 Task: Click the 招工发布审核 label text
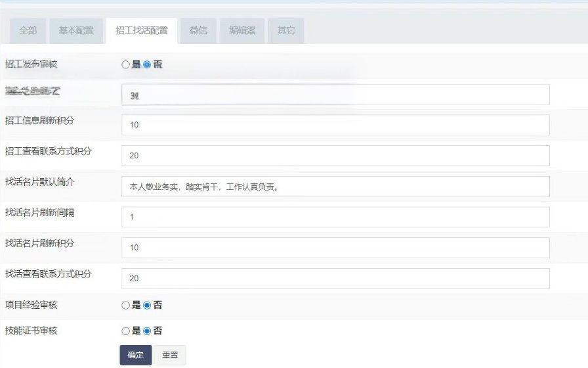(31, 64)
